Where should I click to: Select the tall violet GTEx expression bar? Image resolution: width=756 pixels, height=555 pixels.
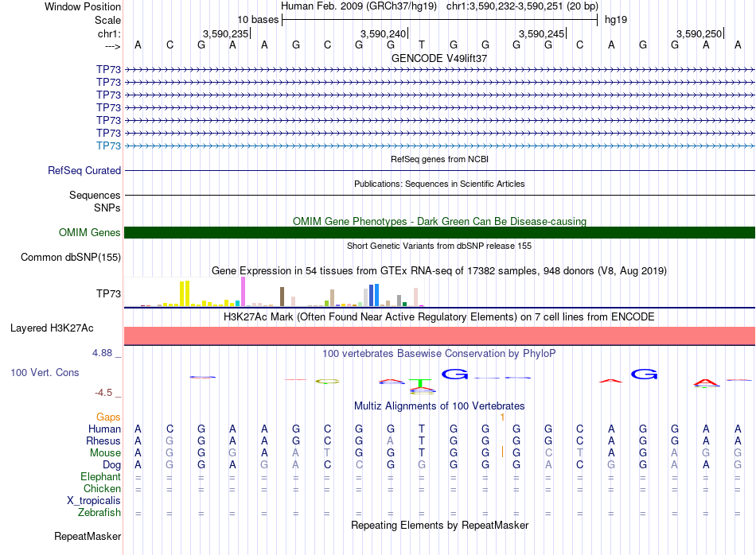coord(243,292)
